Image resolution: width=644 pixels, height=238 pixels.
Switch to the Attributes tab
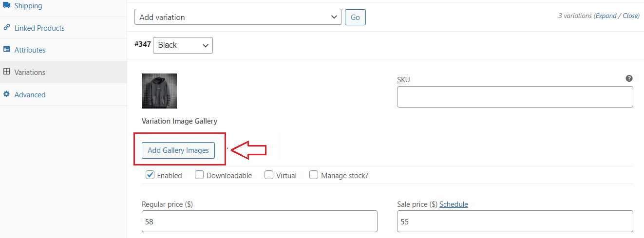[30, 50]
